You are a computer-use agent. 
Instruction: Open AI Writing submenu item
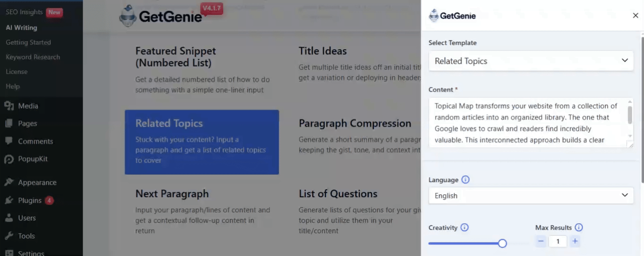(22, 28)
